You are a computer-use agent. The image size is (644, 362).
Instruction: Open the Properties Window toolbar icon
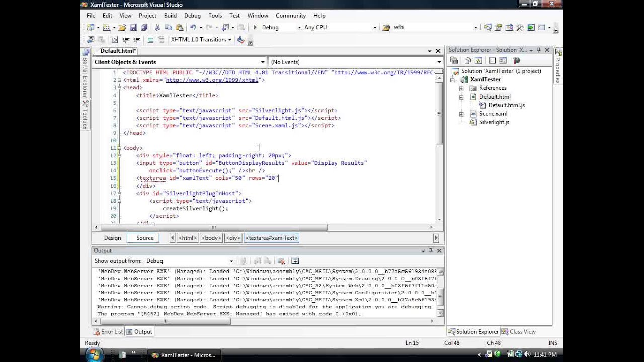pyautogui.click(x=498, y=27)
